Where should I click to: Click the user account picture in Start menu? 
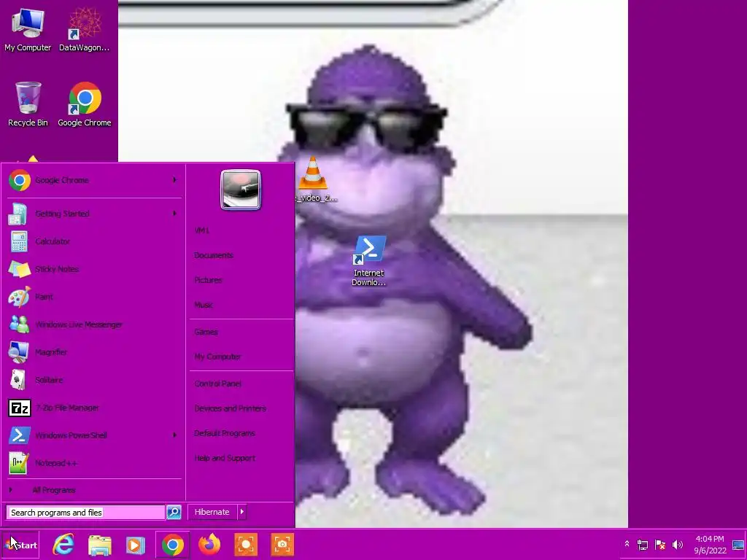[241, 190]
